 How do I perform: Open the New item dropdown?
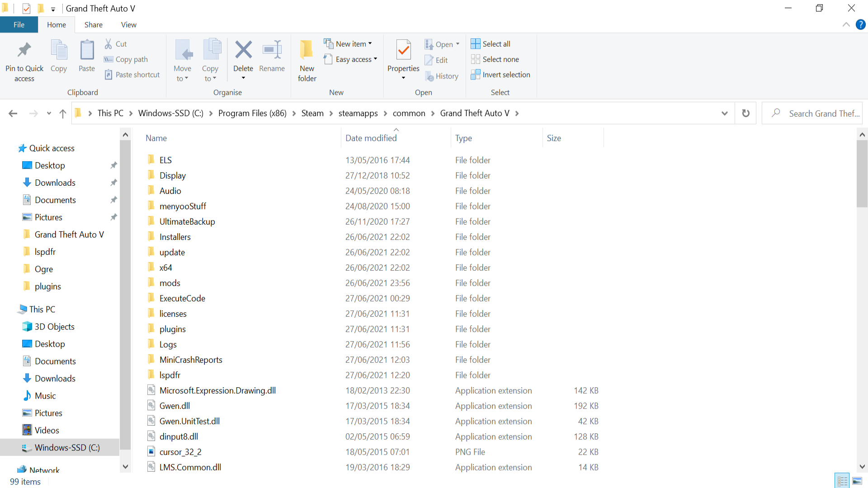(x=348, y=44)
